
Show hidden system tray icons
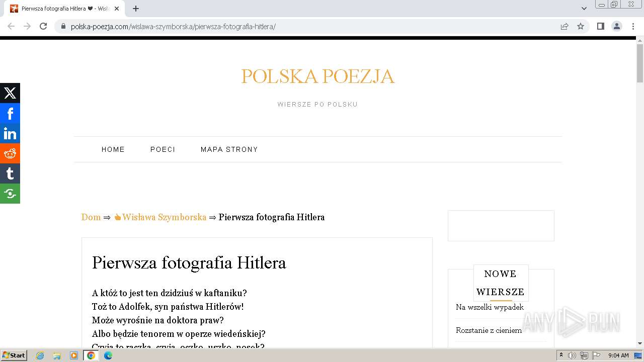coord(561,355)
